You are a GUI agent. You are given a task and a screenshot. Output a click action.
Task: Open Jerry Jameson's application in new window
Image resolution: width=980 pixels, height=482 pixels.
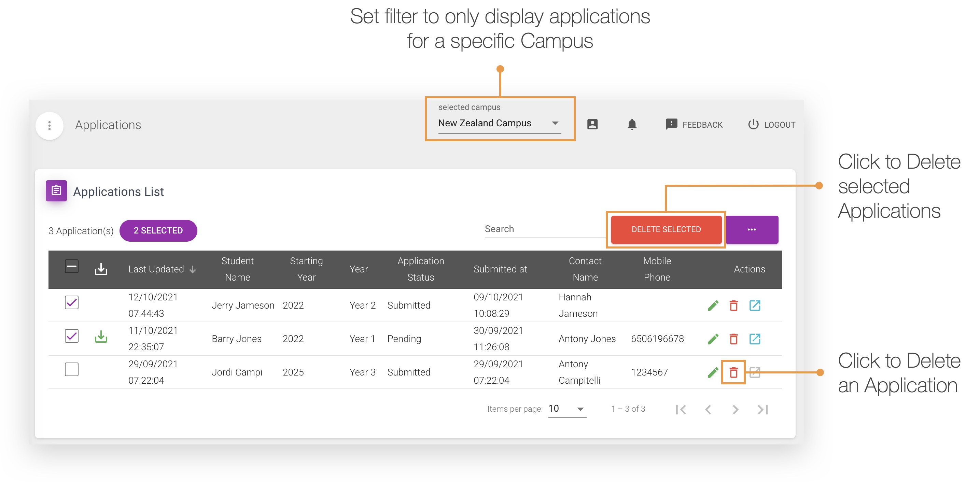pyautogui.click(x=755, y=305)
